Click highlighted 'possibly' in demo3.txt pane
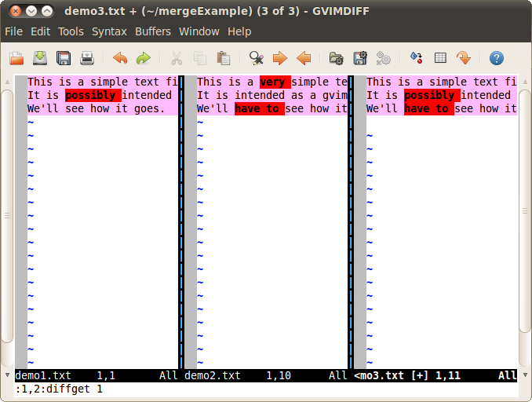Viewport: 532px width, 402px height. [432, 96]
